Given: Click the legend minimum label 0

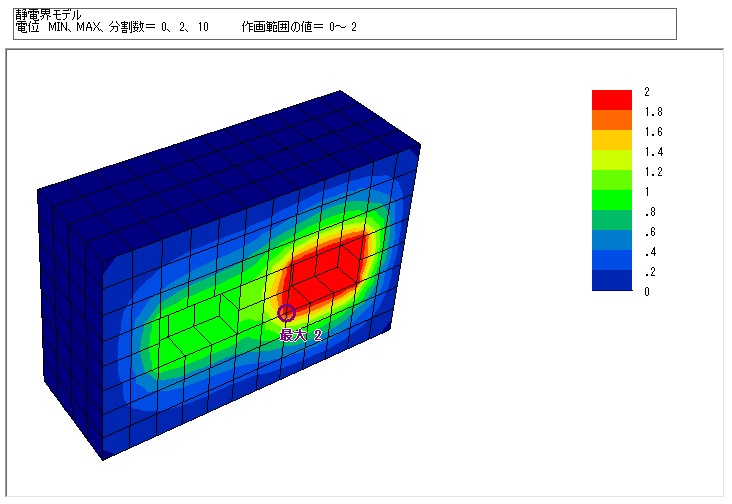Looking at the screenshot, I should coord(647,292).
